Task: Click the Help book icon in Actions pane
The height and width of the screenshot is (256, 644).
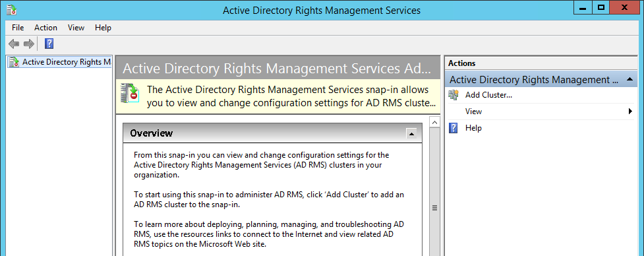Action: (454, 128)
